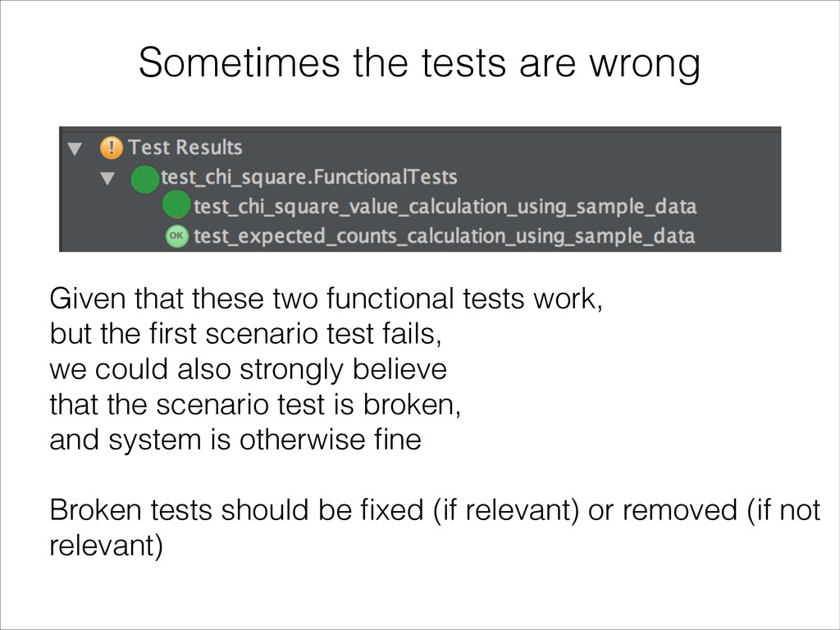Click the OK badge beside test_expected_counts_calculation
Screen dimensions: 840x630
pyautogui.click(x=177, y=235)
